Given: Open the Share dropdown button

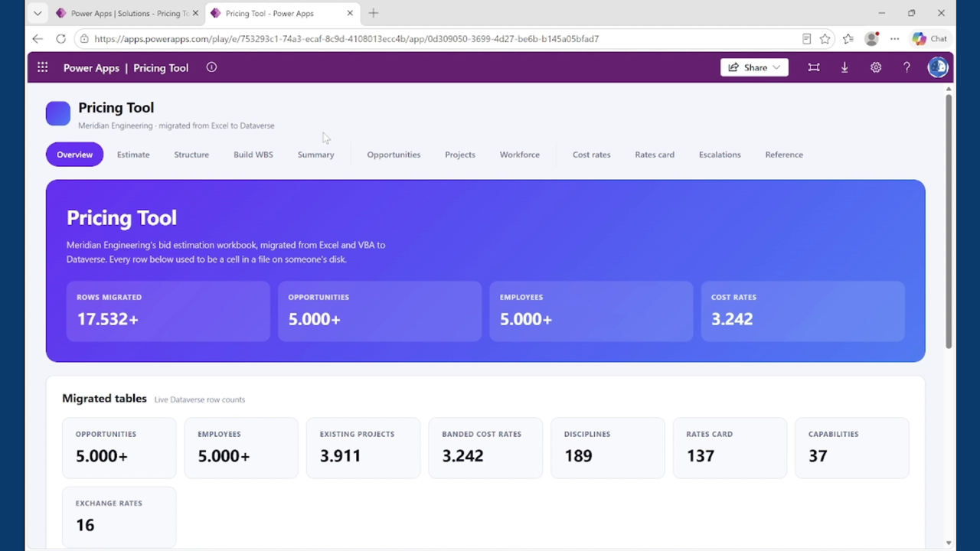Looking at the screenshot, I should point(754,67).
